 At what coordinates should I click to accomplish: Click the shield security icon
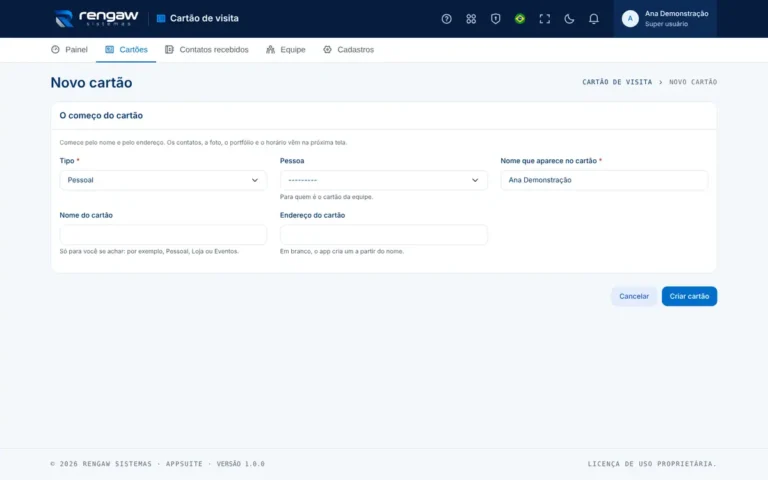495,19
